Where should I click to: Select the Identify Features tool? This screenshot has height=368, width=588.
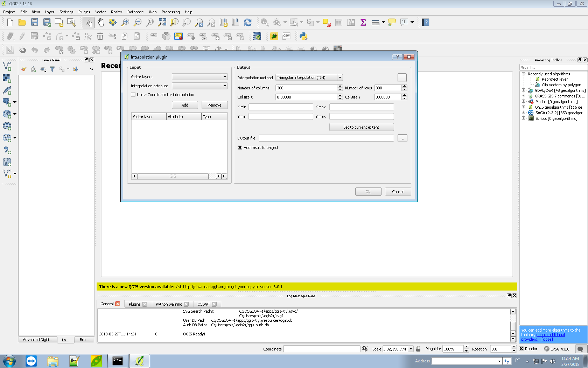coord(265,22)
